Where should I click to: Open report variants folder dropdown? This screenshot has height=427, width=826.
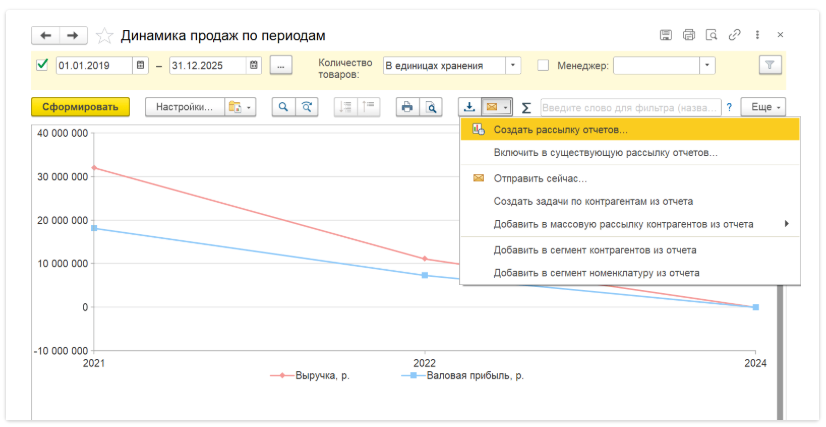pos(241,107)
